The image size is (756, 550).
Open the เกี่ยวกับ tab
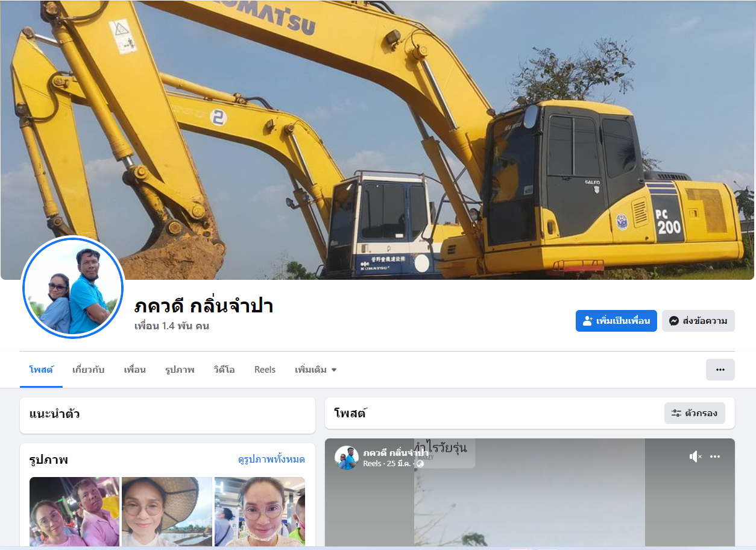pyautogui.click(x=88, y=370)
